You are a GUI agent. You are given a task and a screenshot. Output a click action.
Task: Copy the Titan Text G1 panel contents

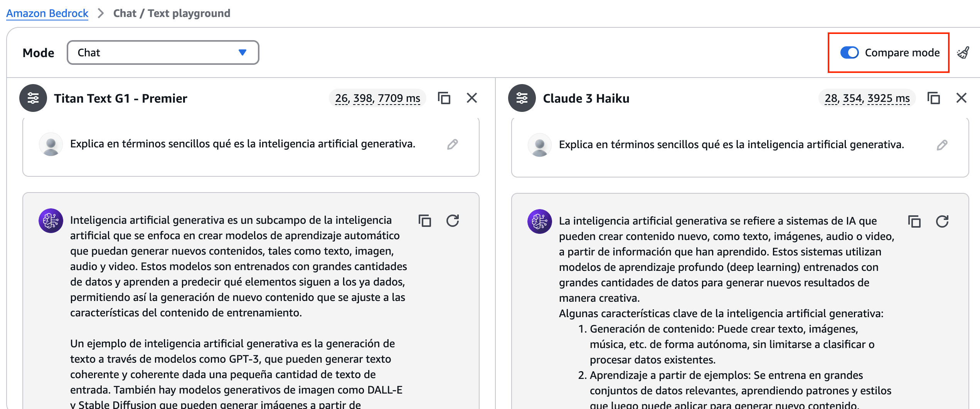pos(444,98)
